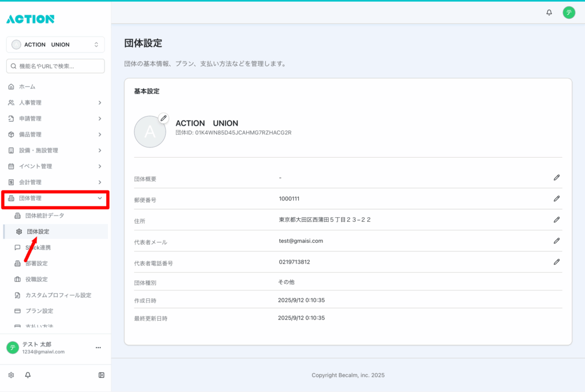Click the 機能名やURLで検索 search box
This screenshot has height=392, width=585.
click(55, 66)
